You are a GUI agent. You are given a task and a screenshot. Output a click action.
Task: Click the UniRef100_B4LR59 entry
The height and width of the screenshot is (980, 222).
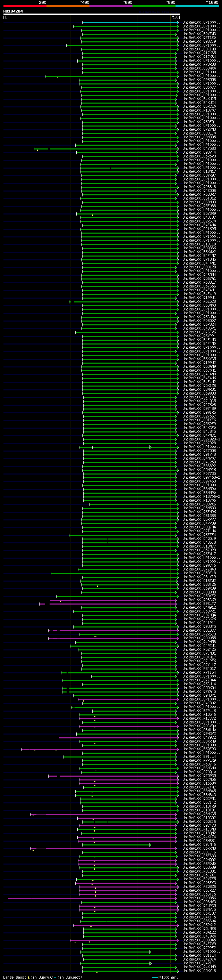pyautogui.click(x=199, y=462)
